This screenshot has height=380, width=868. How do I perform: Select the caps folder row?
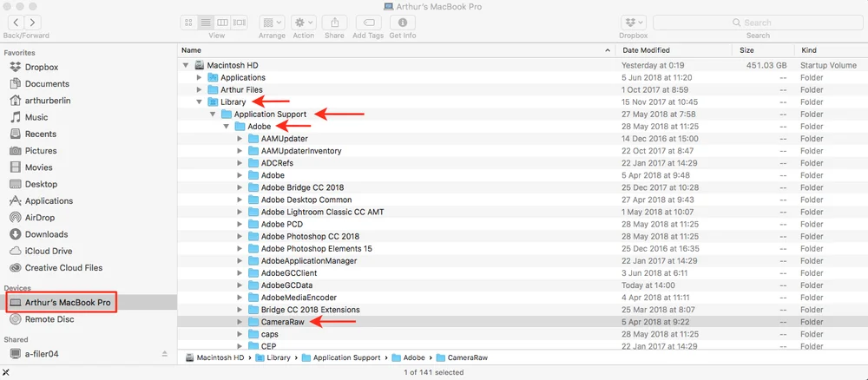[x=522, y=334]
